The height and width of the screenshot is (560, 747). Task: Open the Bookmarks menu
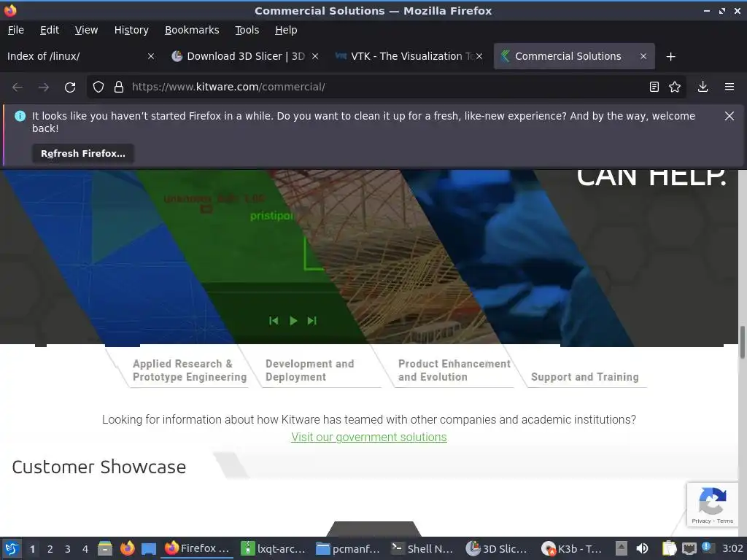pyautogui.click(x=192, y=30)
